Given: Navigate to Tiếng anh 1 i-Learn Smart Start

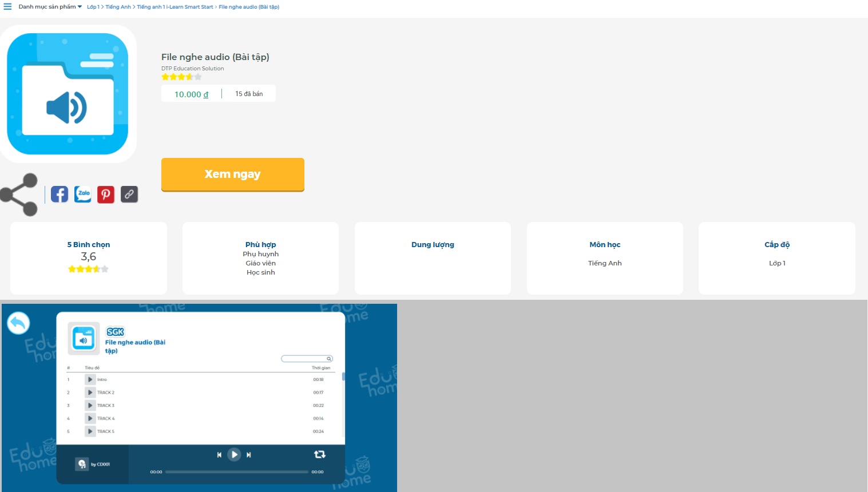Looking at the screenshot, I should [175, 7].
